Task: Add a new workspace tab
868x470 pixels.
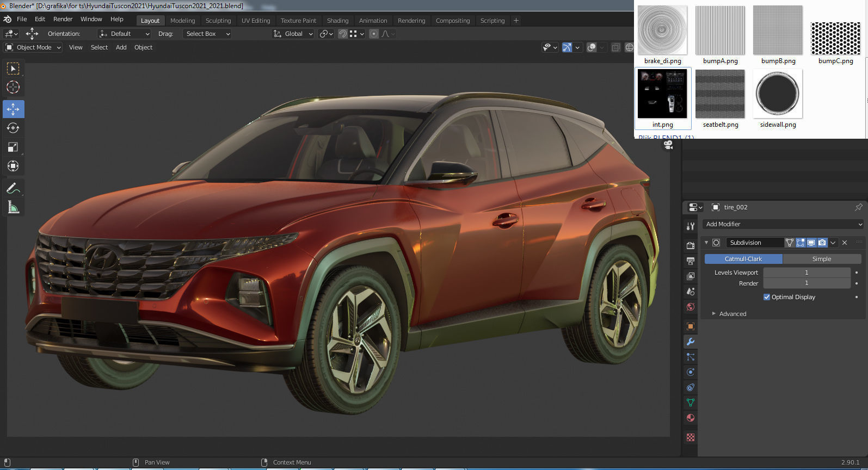Action: click(516, 21)
